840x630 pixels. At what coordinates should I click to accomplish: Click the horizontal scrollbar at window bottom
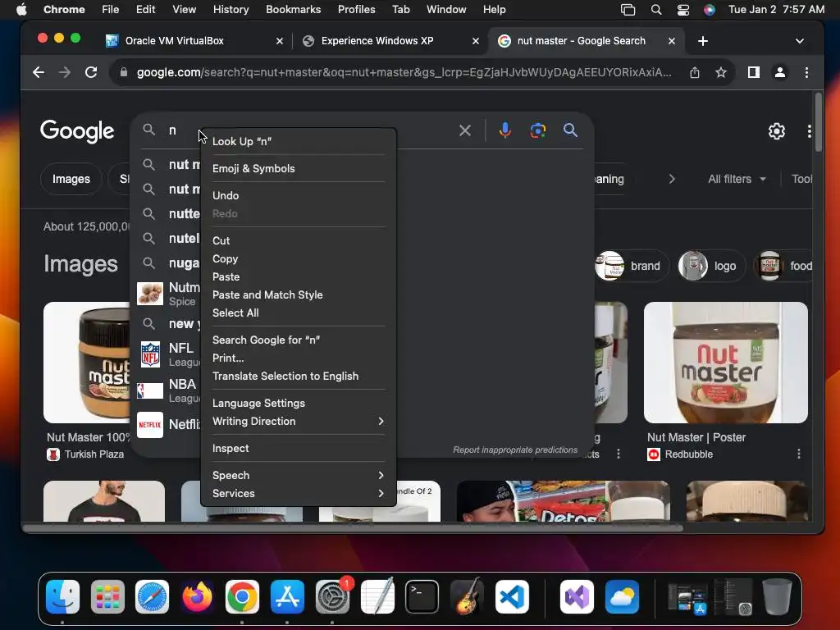click(x=353, y=528)
